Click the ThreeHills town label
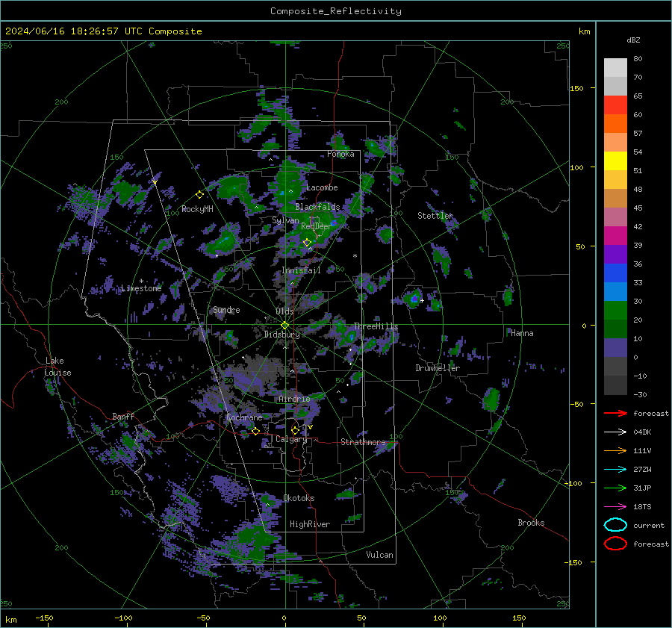This screenshot has width=672, height=628. coord(376,326)
